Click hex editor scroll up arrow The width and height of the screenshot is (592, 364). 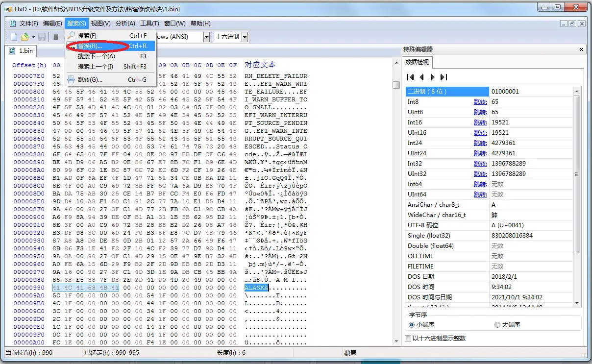pos(396,62)
